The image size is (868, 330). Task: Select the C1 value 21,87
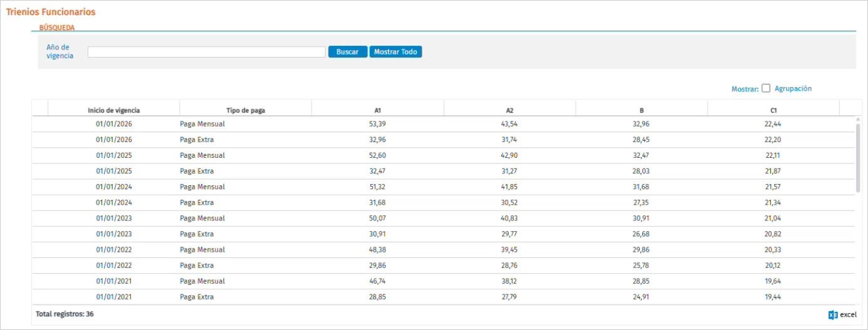click(x=773, y=171)
